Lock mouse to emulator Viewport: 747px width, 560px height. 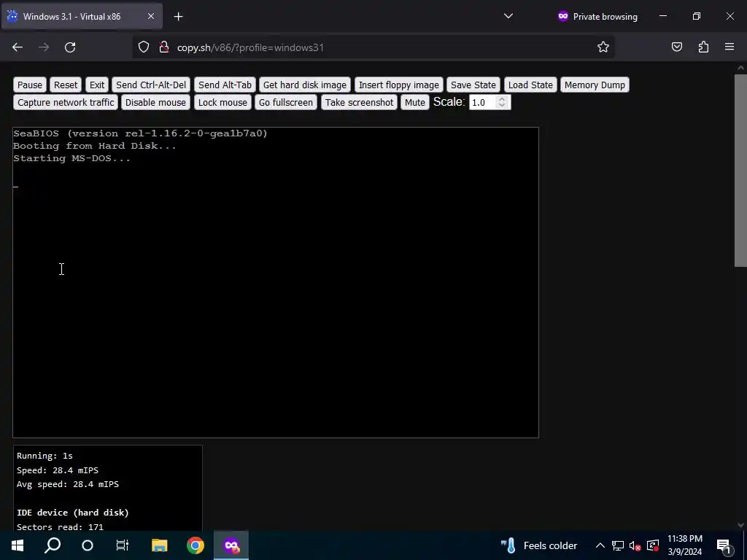click(x=222, y=102)
